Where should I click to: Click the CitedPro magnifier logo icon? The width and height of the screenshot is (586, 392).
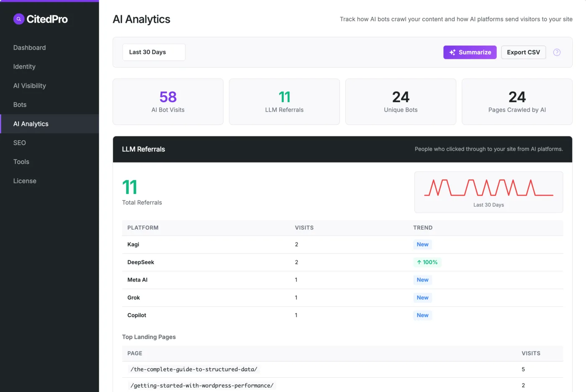click(19, 19)
